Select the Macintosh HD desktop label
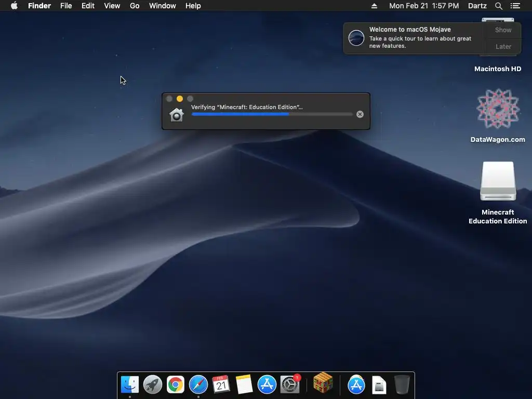Viewport: 532px width, 399px height. [x=497, y=69]
